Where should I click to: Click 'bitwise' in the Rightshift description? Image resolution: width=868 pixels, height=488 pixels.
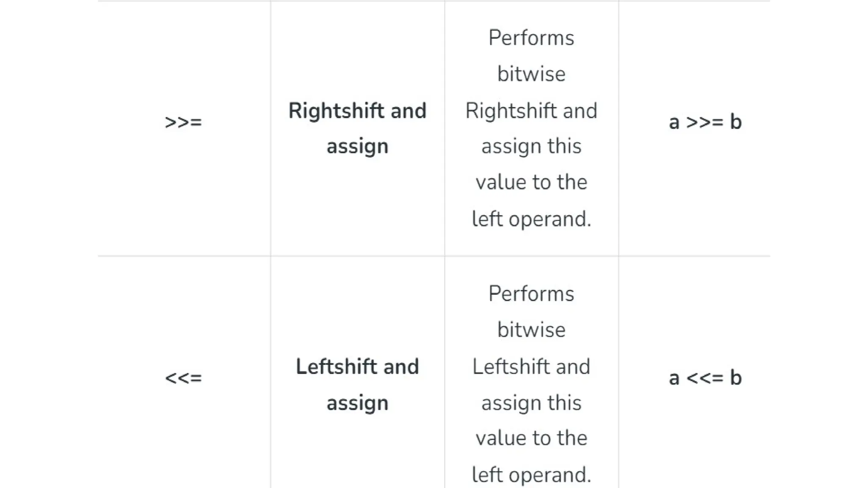click(531, 74)
